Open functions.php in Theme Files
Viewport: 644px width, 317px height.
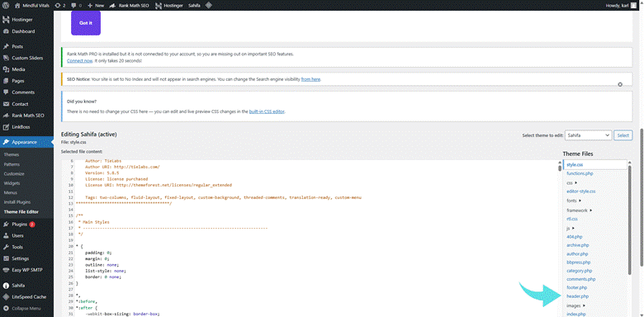point(580,173)
